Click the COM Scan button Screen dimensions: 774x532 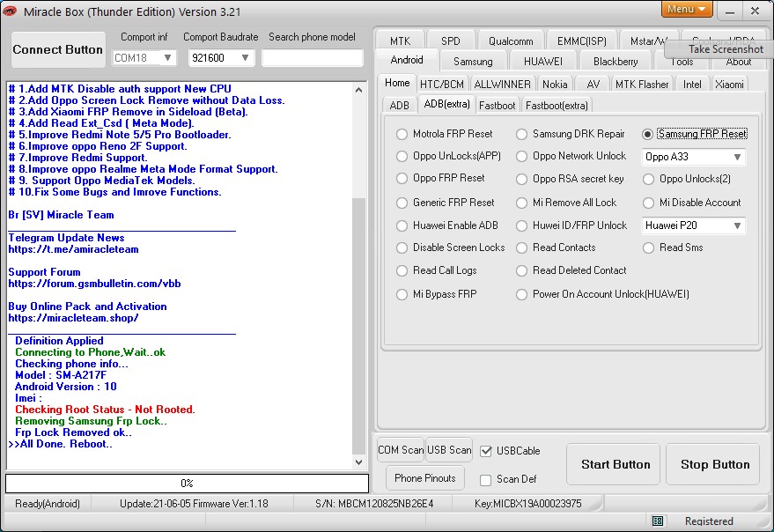pos(401,450)
